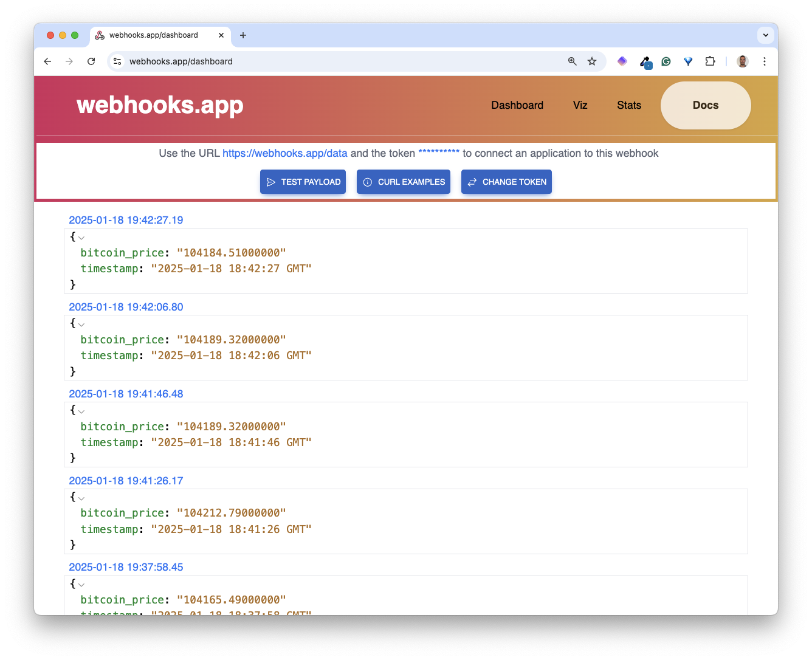The height and width of the screenshot is (660, 812).
Task: Select the Viz navigation item
Action: coord(580,105)
